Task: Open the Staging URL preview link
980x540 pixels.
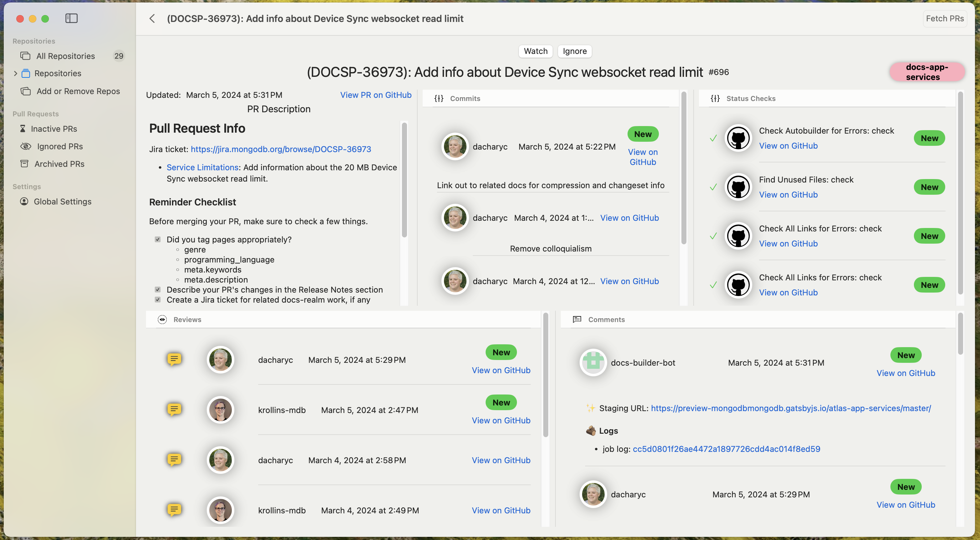Action: (x=791, y=408)
